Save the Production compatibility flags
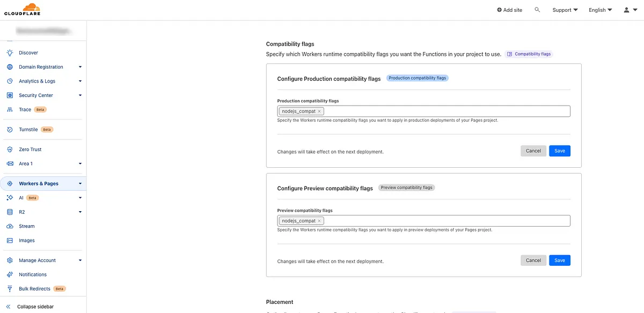Viewport: 644px width, 313px height. click(559, 151)
